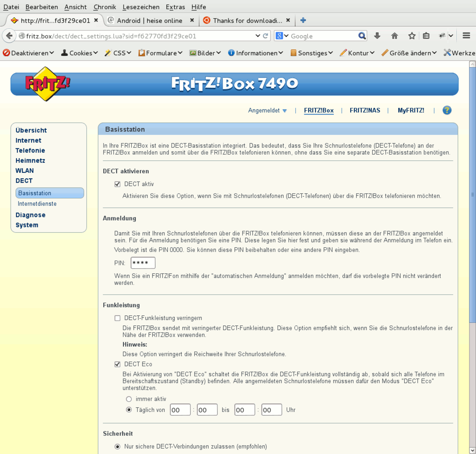Click the end hour field after bis

tap(245, 410)
